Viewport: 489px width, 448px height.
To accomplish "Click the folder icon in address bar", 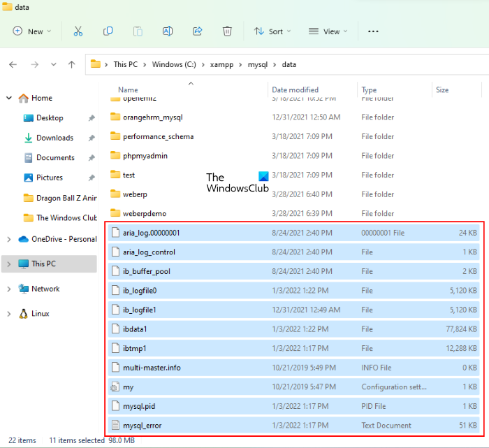I will pyautogui.click(x=96, y=64).
